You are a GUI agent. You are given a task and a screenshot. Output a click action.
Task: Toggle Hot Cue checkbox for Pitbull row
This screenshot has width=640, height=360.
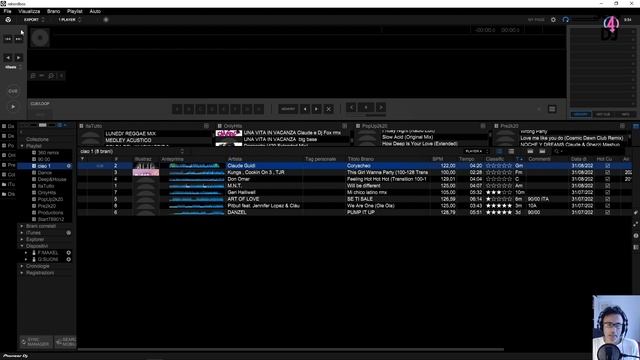point(607,206)
